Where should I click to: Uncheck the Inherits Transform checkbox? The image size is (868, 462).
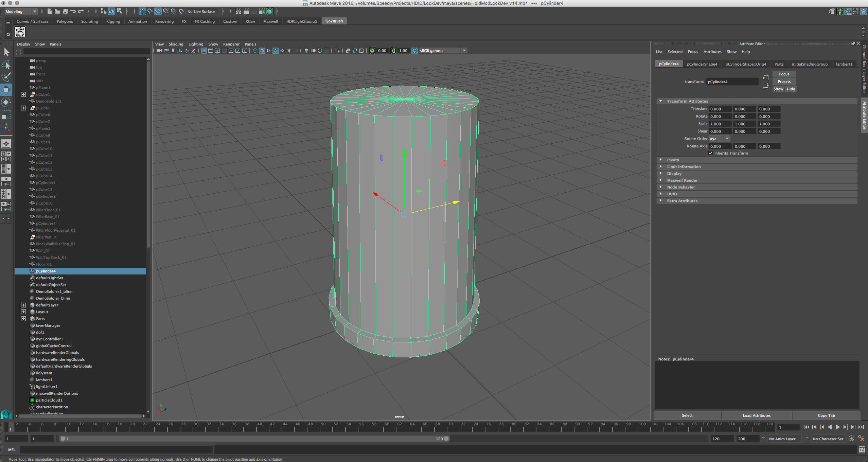click(710, 153)
